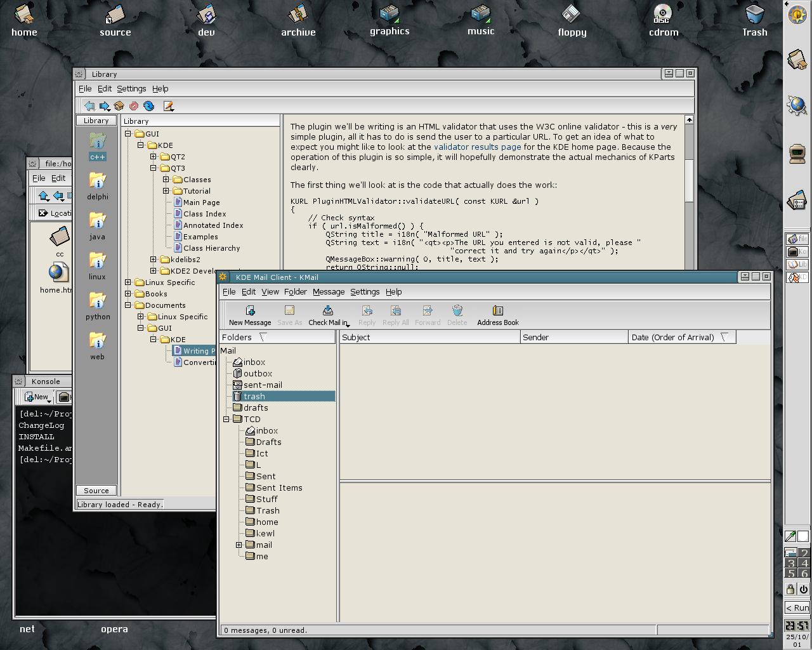This screenshot has width=812, height=650.
Task: Click the edit notepad icon in Library toolbar
Action: (168, 106)
